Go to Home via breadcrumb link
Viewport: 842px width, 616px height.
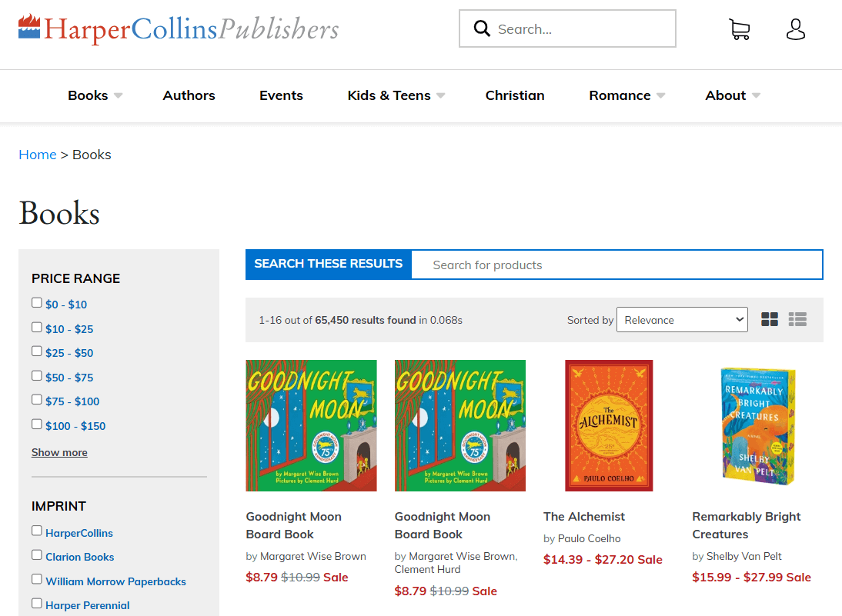pos(37,154)
